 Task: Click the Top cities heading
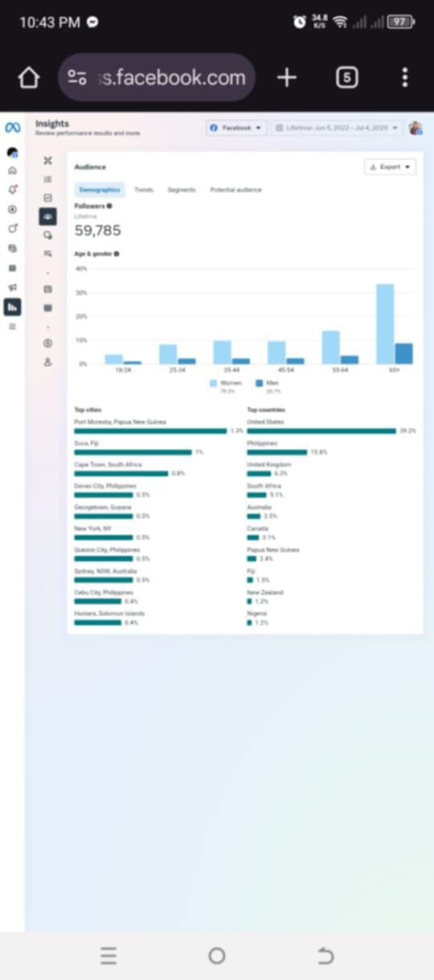click(x=88, y=410)
